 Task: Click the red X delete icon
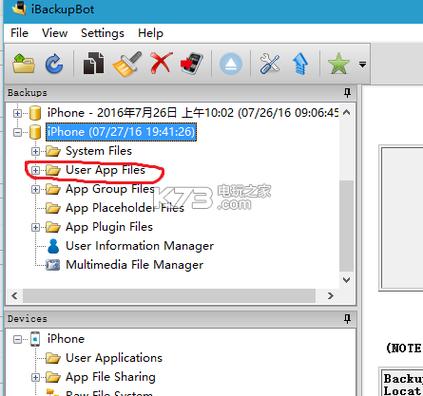tap(161, 63)
